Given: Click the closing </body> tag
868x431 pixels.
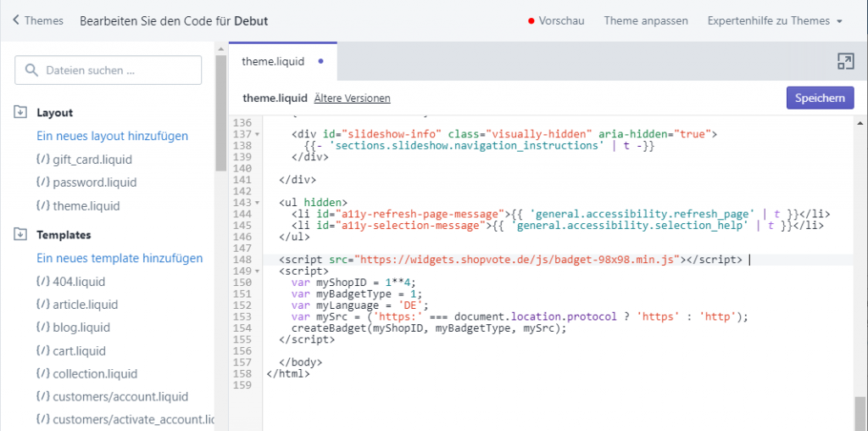Looking at the screenshot, I should point(301,362).
